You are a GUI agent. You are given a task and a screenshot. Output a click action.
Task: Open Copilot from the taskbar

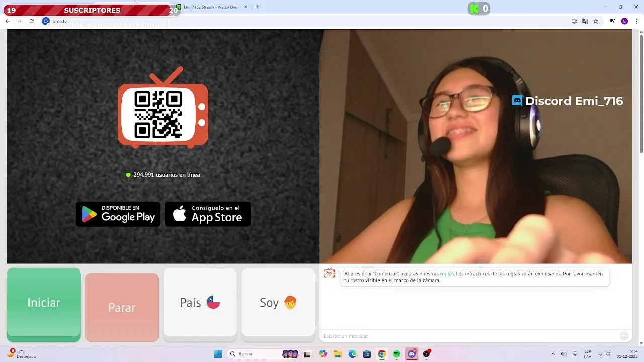coord(323,354)
